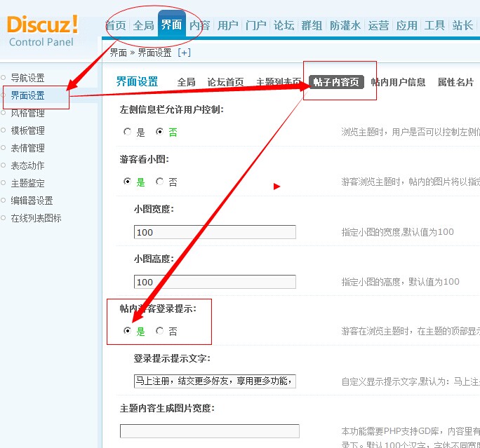
Task: Open the 全局 top menu
Action: [144, 25]
